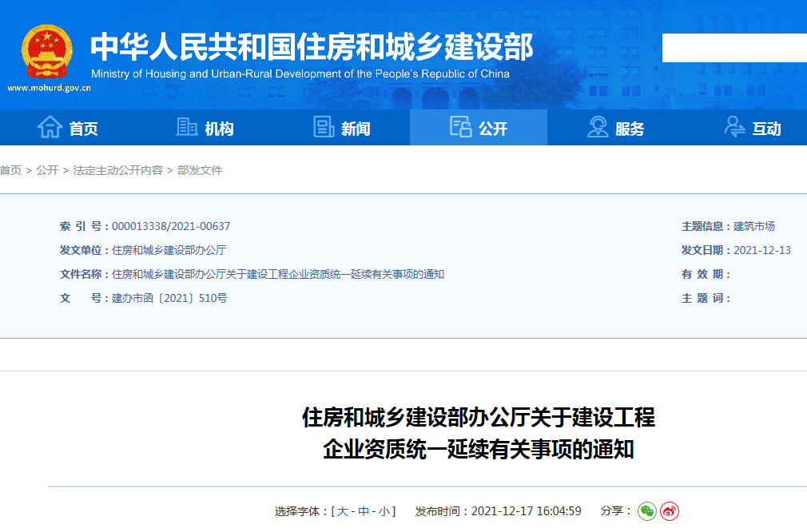Open the 首页 navigation tab
Viewport: 807px width, 532px height.
tap(68, 127)
